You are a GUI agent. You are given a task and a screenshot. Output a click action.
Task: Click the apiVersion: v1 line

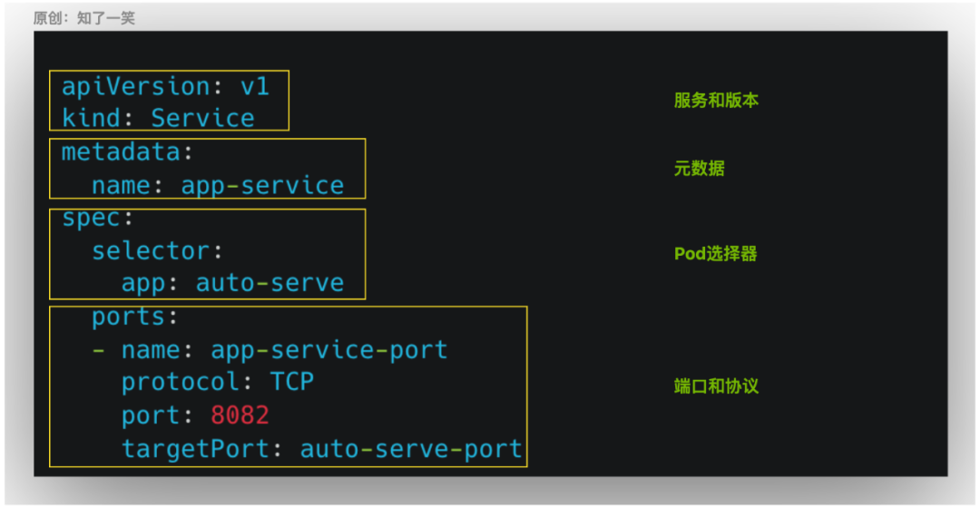[166, 86]
